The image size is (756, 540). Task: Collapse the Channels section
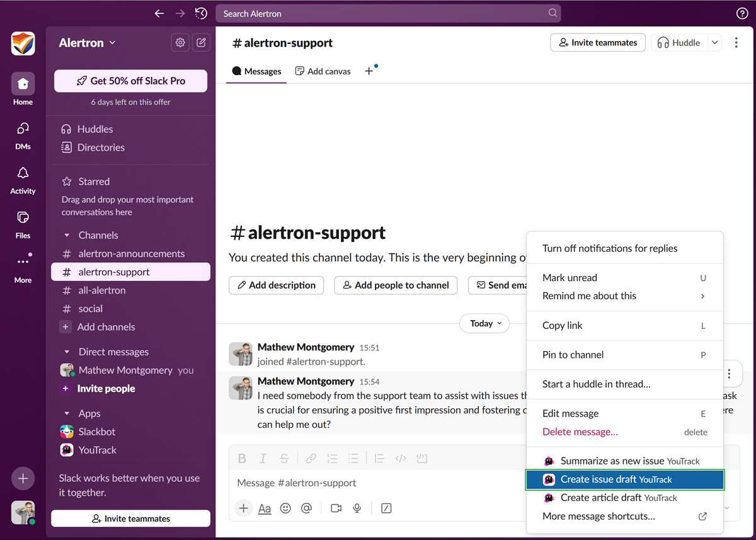click(67, 235)
